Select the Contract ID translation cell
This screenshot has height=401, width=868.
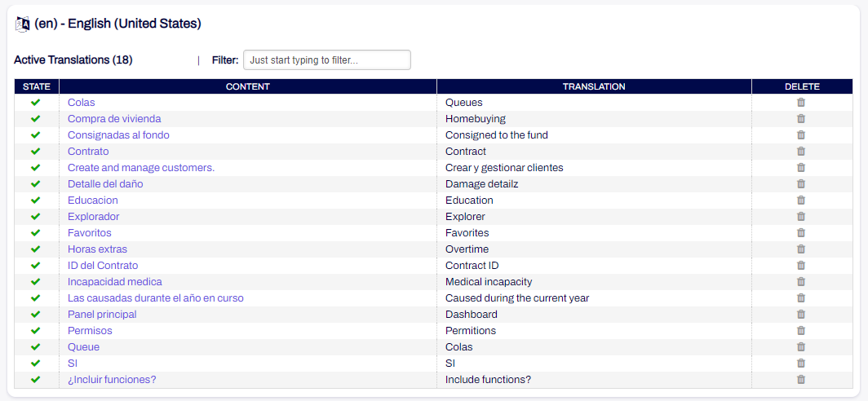point(594,266)
